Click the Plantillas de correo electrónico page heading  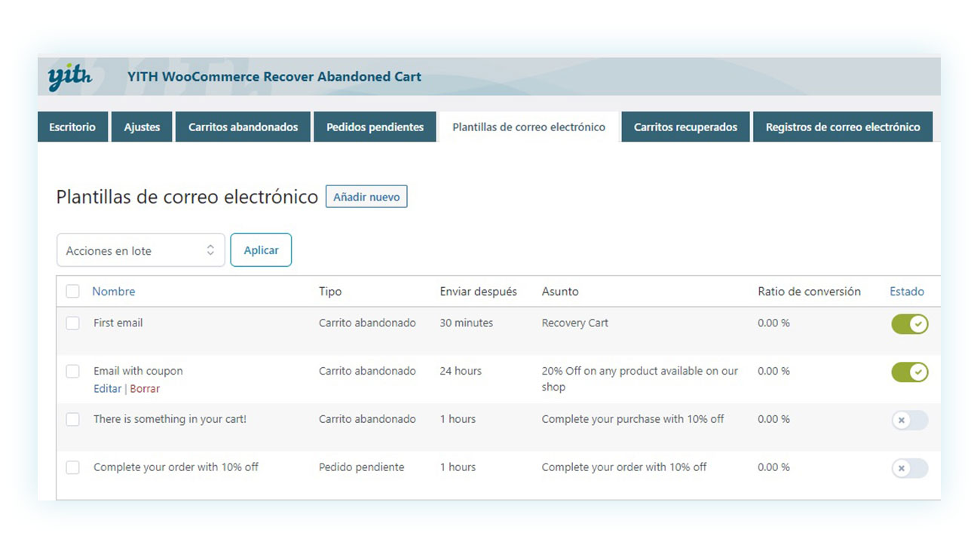tap(187, 197)
